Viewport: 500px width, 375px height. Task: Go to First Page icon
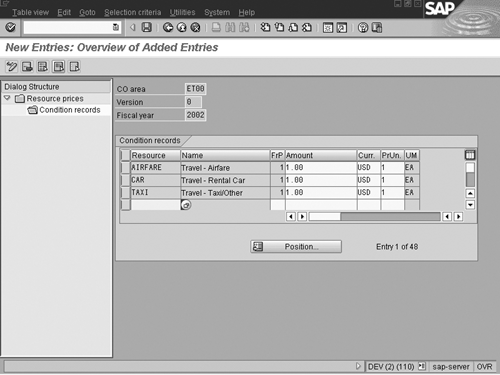[x=265, y=27]
